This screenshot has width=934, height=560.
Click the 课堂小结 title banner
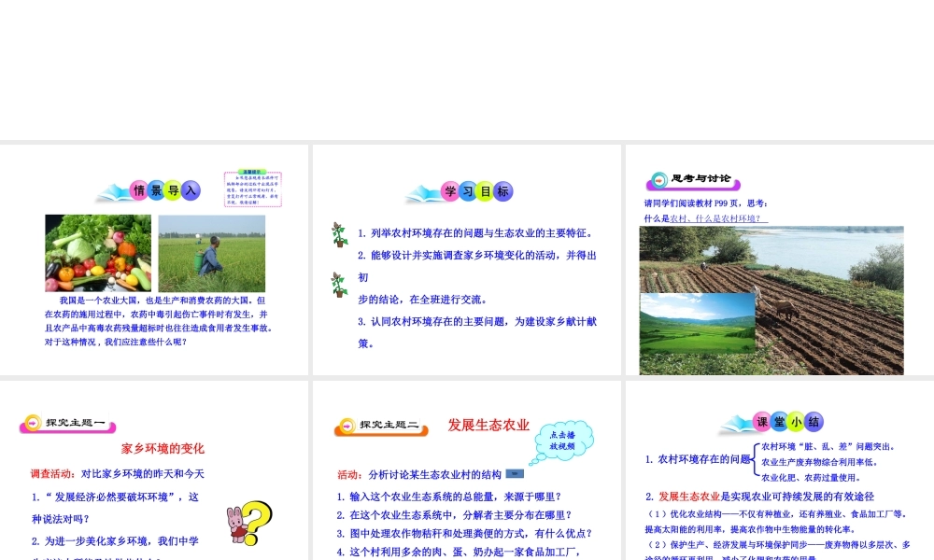click(772, 423)
